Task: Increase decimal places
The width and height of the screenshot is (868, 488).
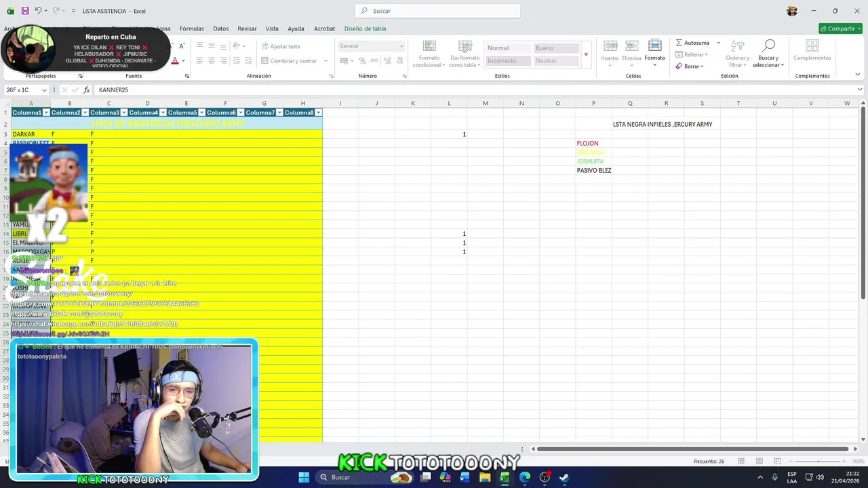Action: pos(388,61)
